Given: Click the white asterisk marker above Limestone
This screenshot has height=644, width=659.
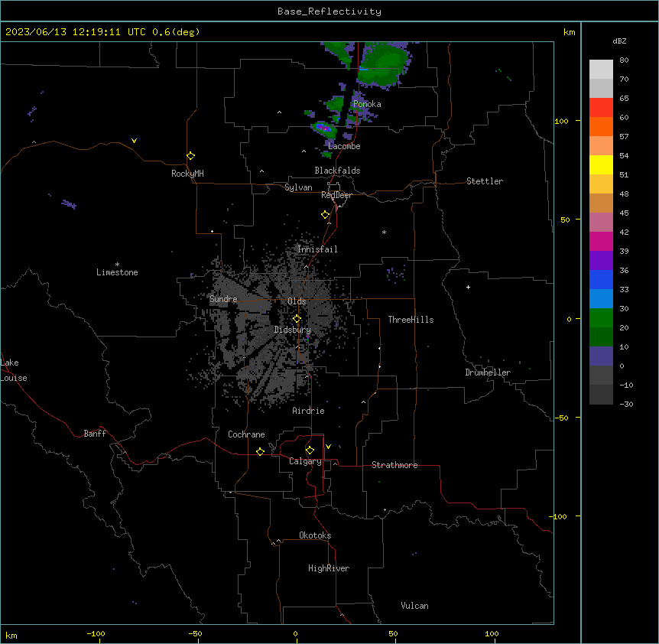Looking at the screenshot, I should (117, 265).
